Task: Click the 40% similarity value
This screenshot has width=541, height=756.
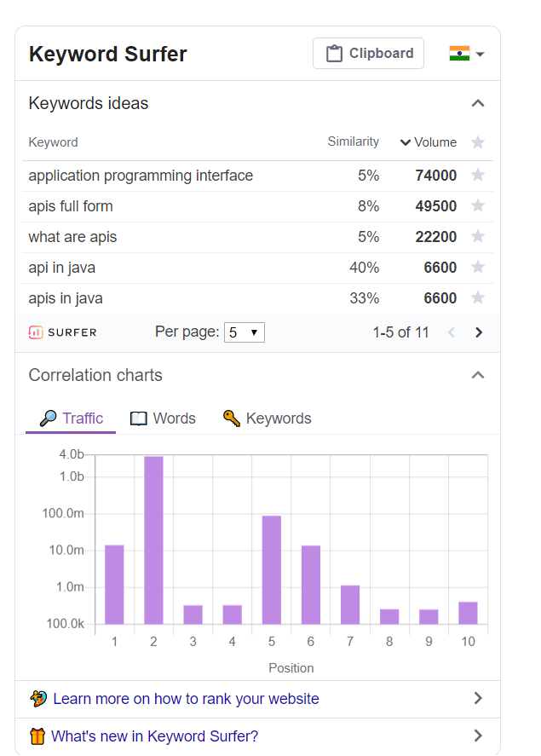Action: tap(364, 268)
